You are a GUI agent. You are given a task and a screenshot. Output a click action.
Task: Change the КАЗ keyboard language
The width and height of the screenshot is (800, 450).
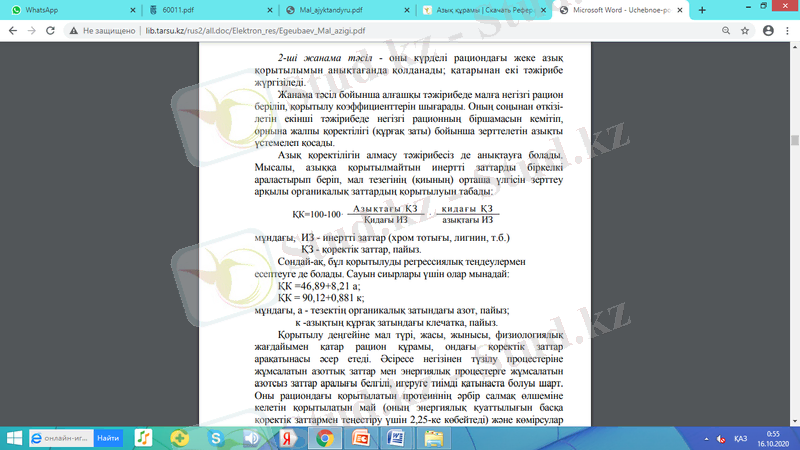pos(740,439)
